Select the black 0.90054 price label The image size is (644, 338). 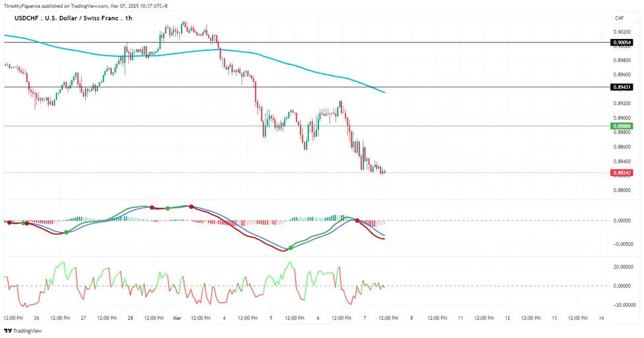tap(622, 42)
